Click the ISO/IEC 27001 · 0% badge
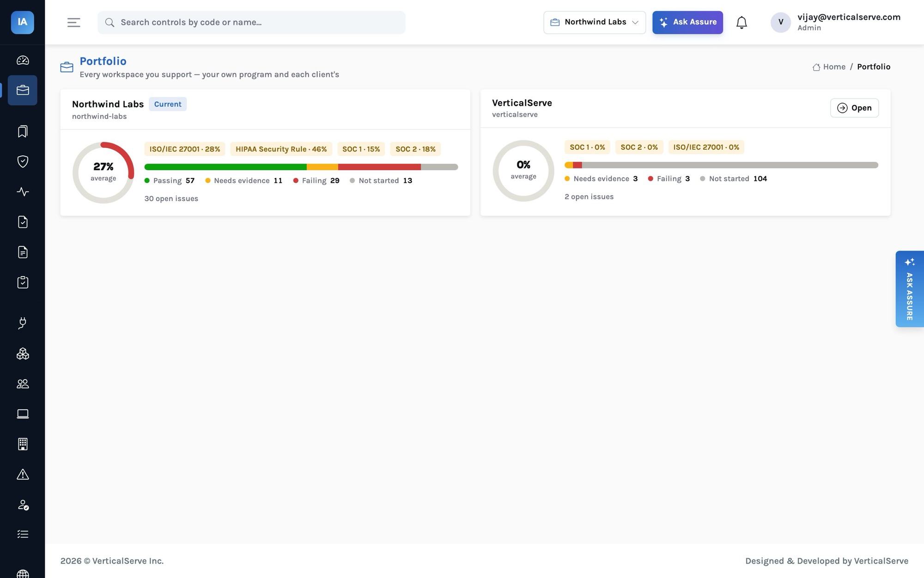The image size is (924, 578). (706, 147)
